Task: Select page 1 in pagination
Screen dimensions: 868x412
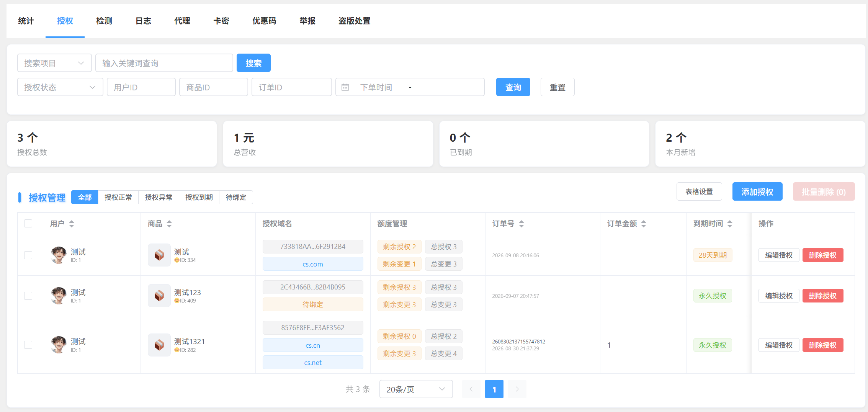Action: click(494, 389)
